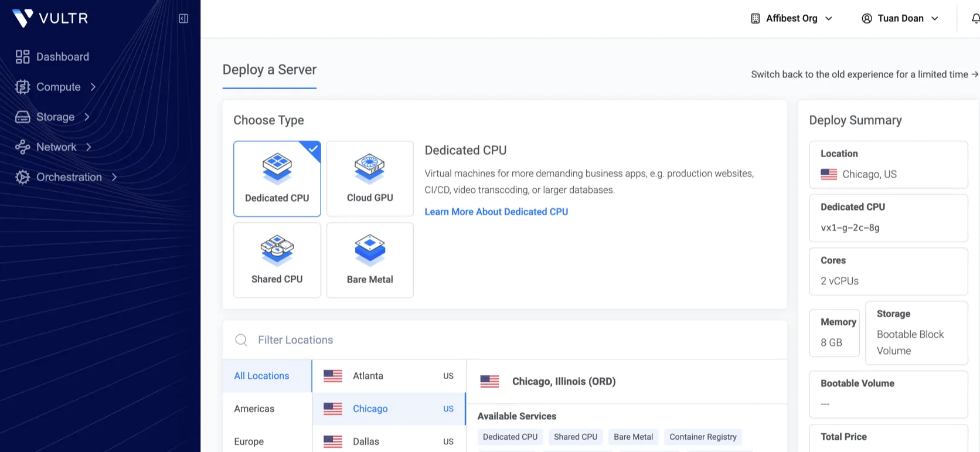980x452 pixels.
Task: Choose Chicago location row
Action: [x=389, y=409]
